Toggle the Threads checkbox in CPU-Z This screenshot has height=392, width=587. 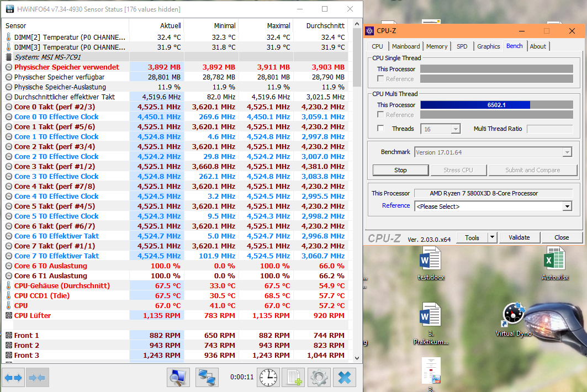pos(380,129)
